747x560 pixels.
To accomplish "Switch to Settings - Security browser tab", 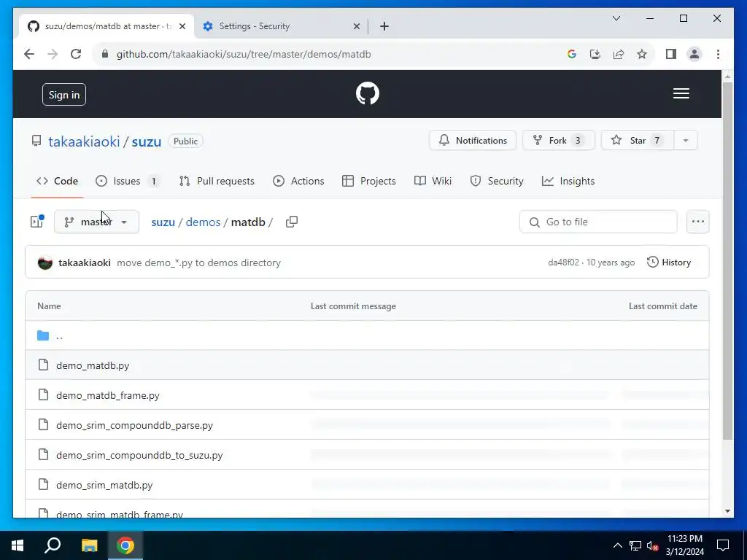I will (281, 26).
